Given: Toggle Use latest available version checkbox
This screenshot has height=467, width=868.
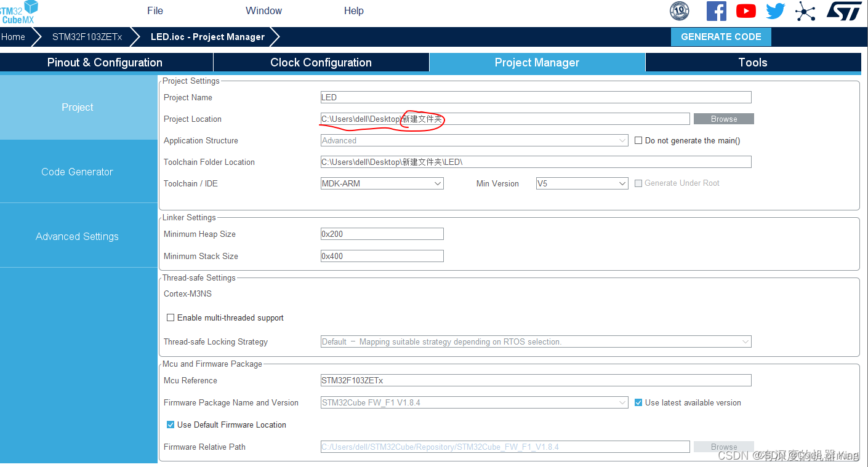Looking at the screenshot, I should click(x=638, y=402).
